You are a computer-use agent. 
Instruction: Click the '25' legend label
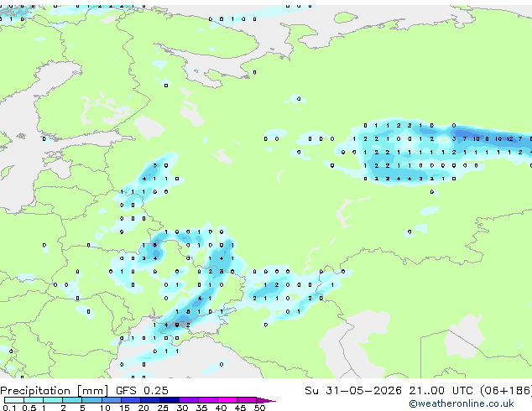coord(163,408)
